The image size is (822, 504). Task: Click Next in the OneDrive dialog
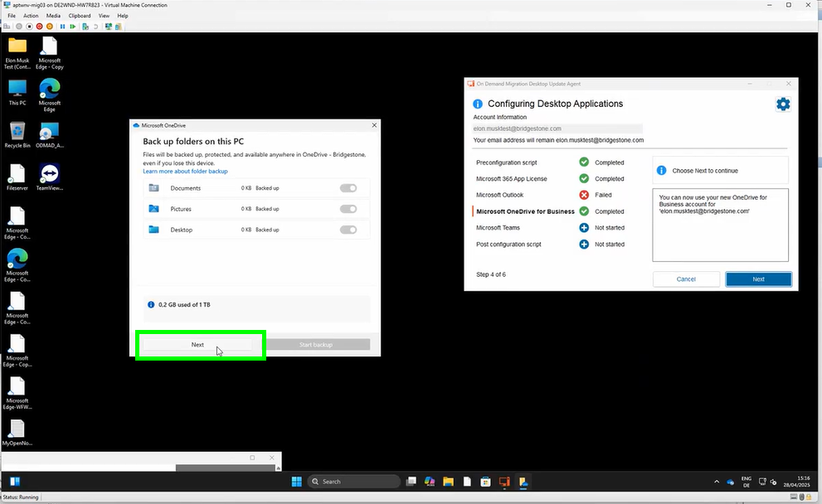click(x=197, y=345)
